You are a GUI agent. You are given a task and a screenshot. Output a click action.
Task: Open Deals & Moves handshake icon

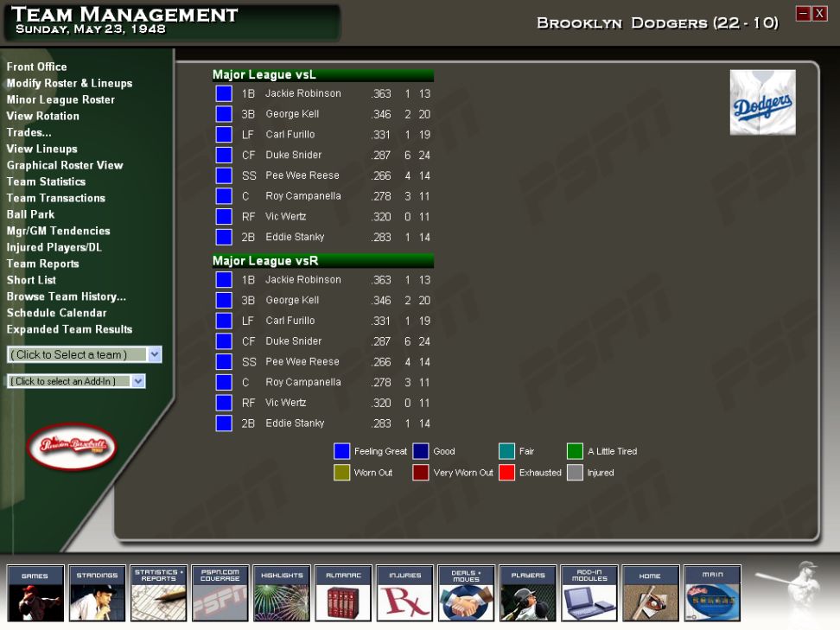tap(466, 593)
